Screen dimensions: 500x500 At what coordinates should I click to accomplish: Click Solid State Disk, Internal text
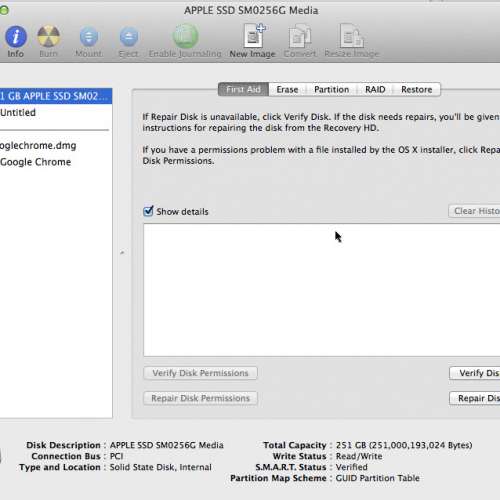click(161, 467)
